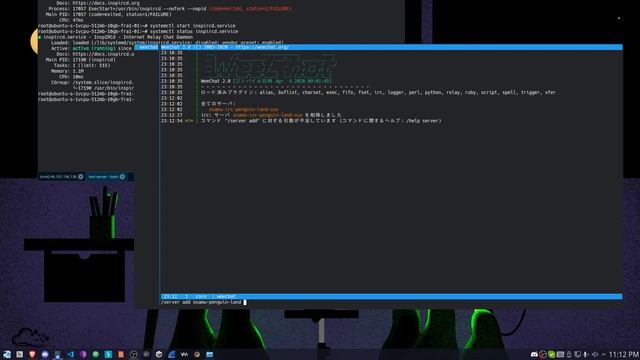Screen dimensions: 640x360
Task: Click the loaded plugins list line
Action: [378, 93]
